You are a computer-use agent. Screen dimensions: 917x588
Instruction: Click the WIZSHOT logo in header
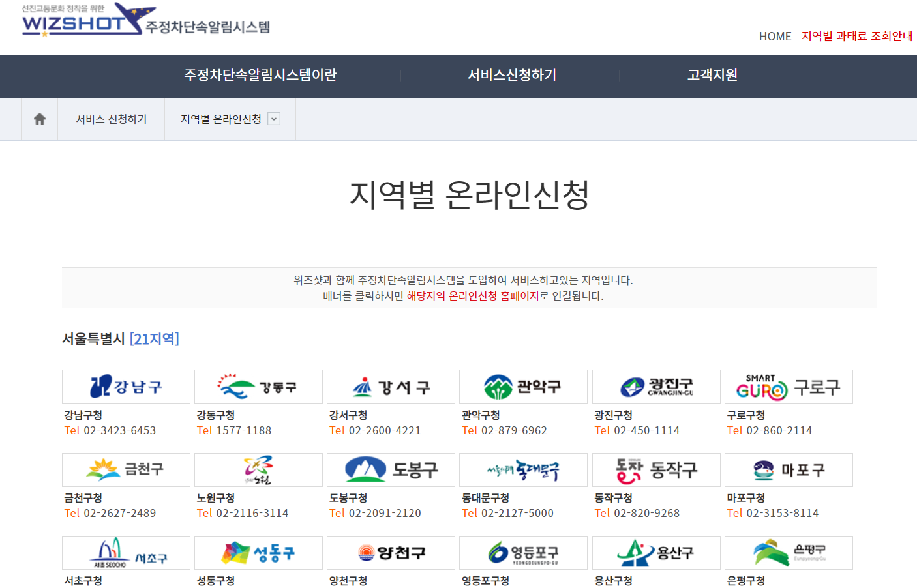(x=146, y=20)
